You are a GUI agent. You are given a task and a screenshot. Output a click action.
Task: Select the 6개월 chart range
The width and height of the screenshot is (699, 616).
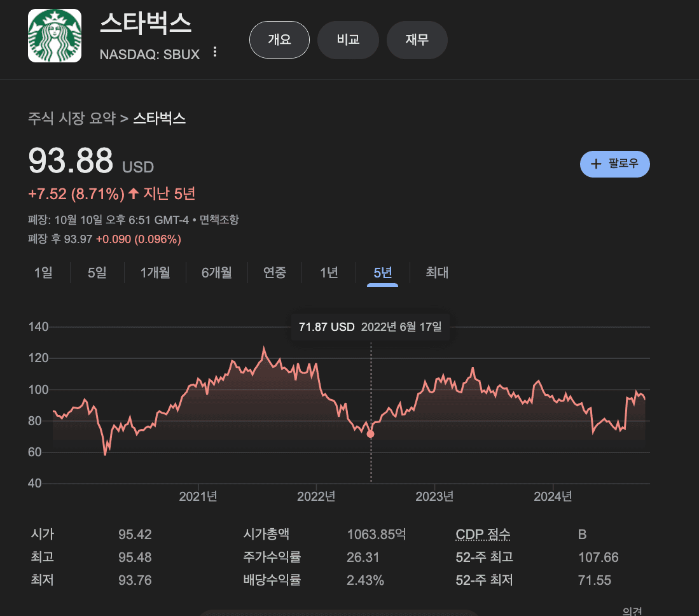click(216, 272)
